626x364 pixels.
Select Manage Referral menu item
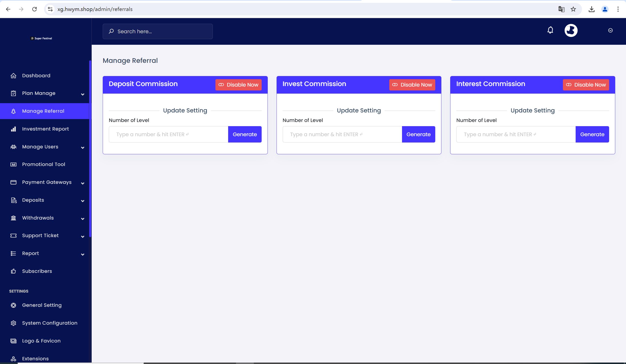43,111
